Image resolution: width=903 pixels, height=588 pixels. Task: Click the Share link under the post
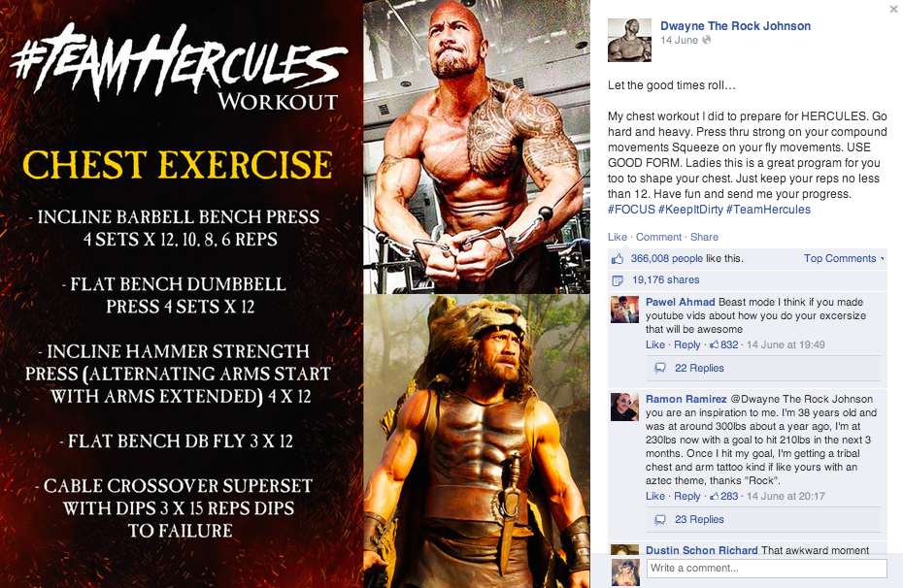click(x=704, y=237)
